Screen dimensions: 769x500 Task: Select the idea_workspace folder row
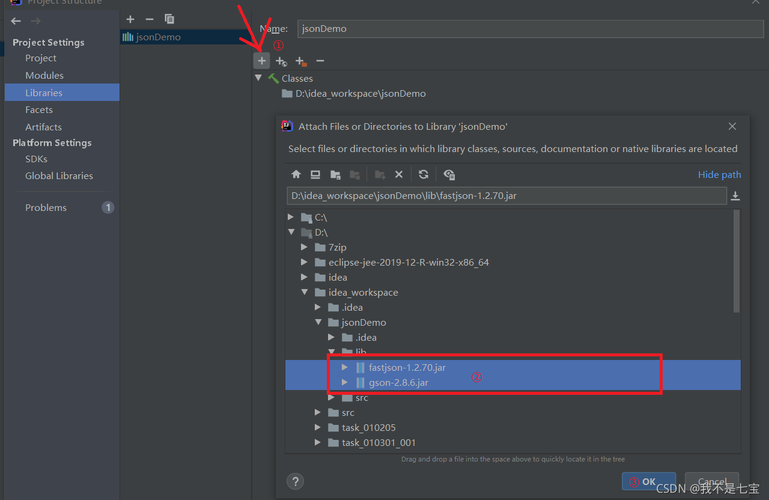point(510,292)
